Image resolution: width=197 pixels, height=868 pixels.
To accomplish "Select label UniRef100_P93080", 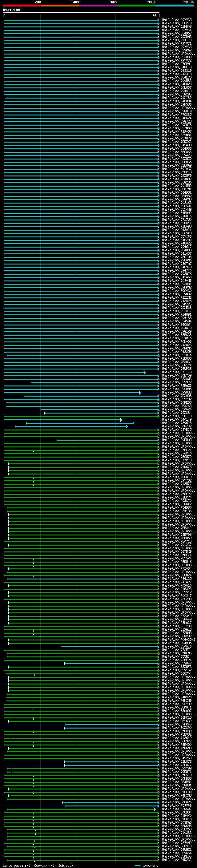I will click(x=177, y=57).
